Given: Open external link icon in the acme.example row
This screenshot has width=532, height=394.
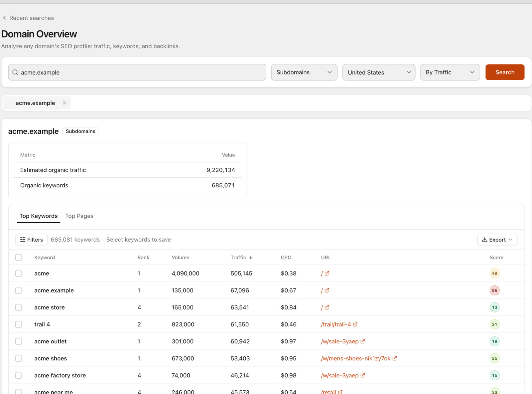Looking at the screenshot, I should (327, 290).
